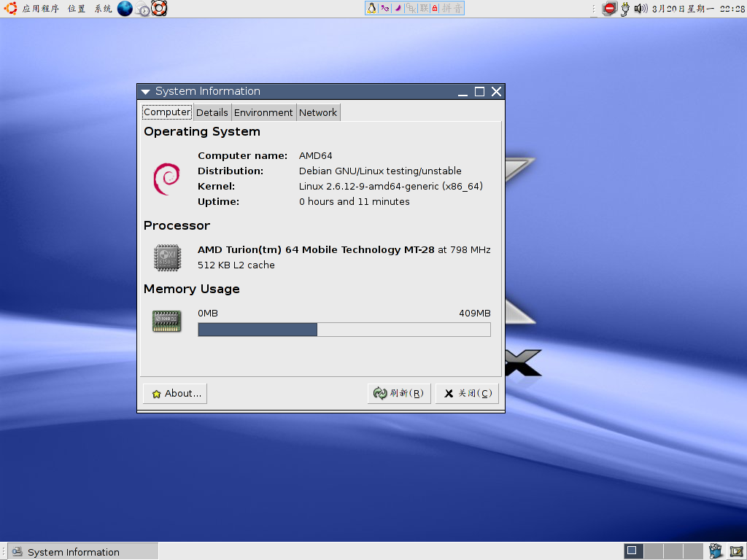747x560 pixels.
Task: Click the processor chip icon
Action: click(x=167, y=257)
